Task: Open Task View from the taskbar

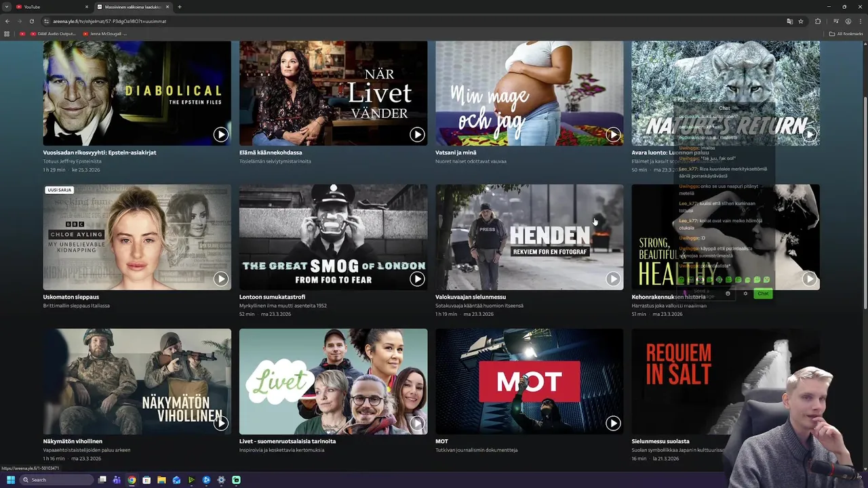Action: (102, 480)
